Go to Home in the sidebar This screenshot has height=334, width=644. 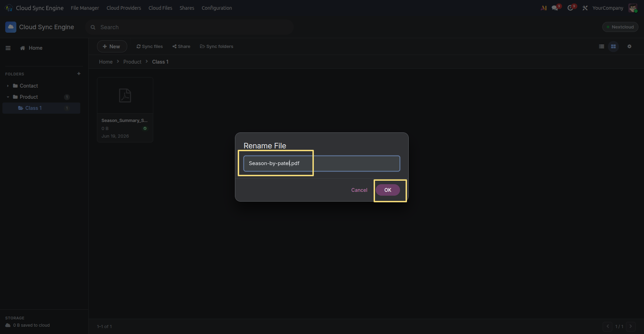tap(31, 48)
